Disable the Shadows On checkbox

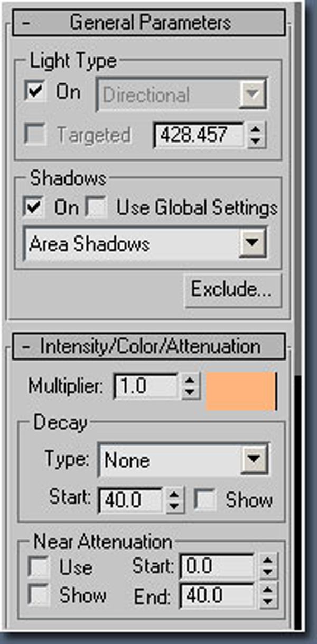[34, 207]
